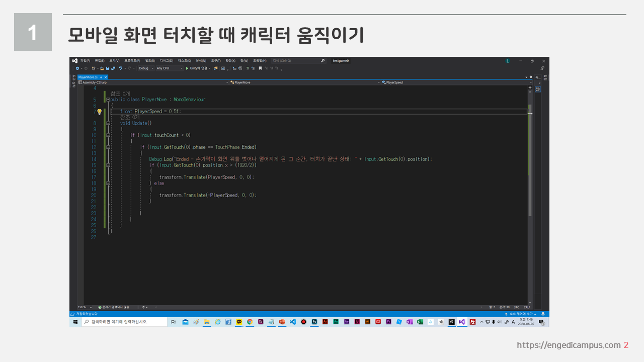Open the 프로젝트(P) menu
The image size is (644, 362).
pyautogui.click(x=132, y=61)
